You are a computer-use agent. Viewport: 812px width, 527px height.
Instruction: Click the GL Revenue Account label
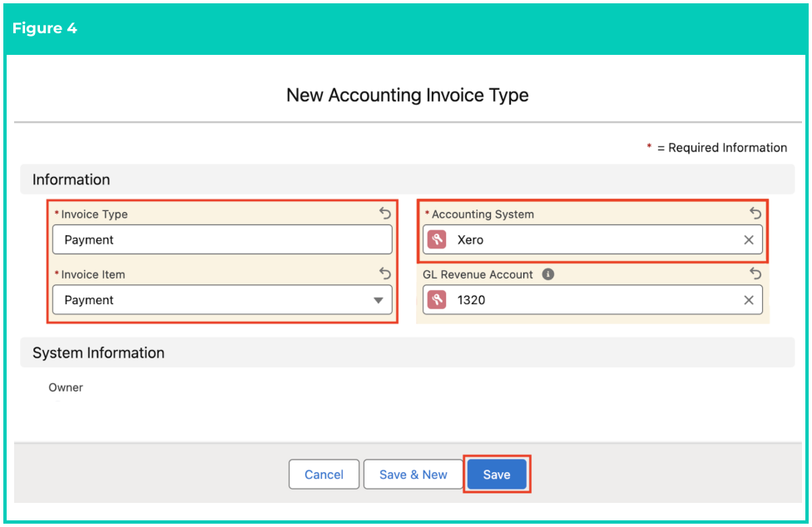pos(478,274)
